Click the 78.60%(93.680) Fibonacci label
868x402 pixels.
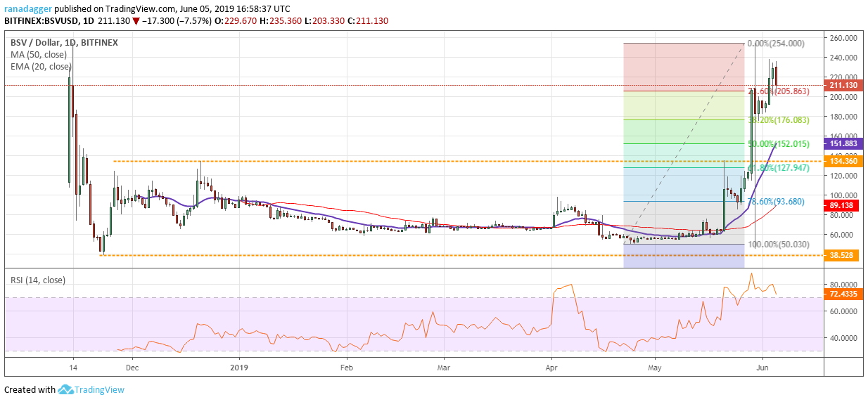776,202
